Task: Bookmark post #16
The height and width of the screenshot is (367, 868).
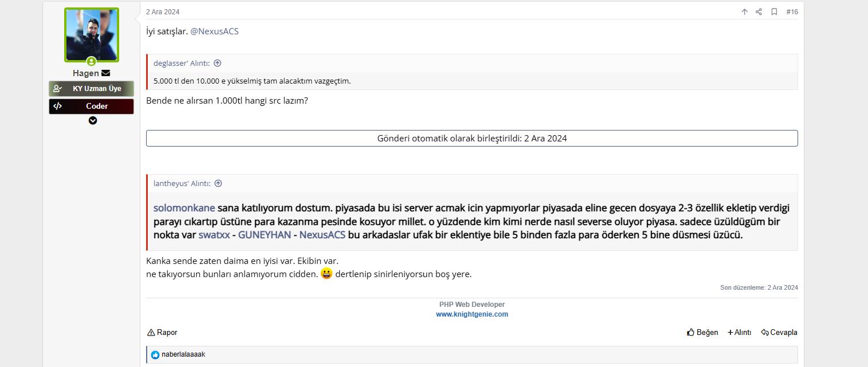Action: point(774,12)
